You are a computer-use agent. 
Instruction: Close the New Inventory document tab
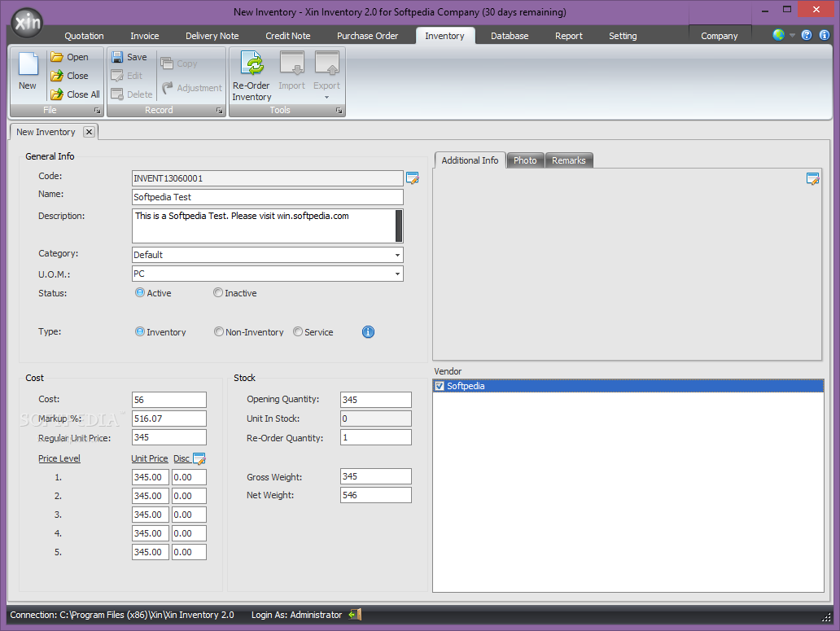coord(90,132)
